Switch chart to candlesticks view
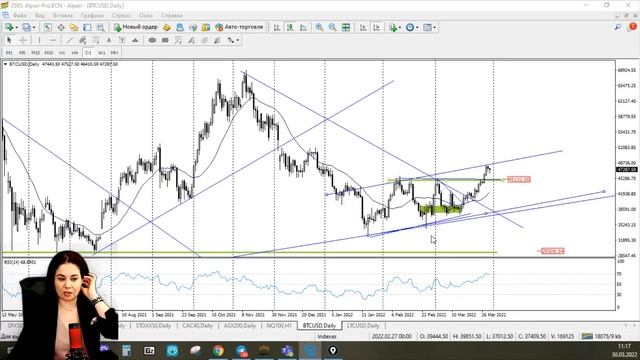The width and height of the screenshot is (640, 360). 290,27
